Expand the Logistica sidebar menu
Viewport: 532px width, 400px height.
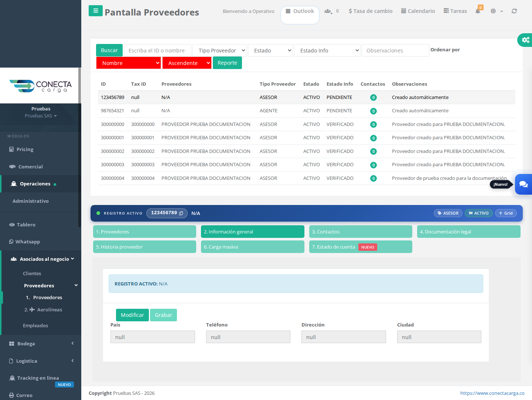[41, 361]
